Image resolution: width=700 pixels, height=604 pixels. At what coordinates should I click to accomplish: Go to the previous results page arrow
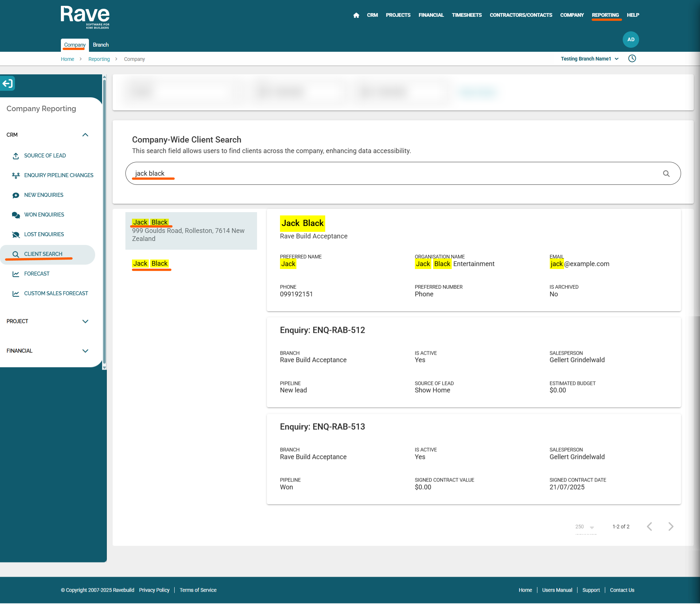click(650, 527)
